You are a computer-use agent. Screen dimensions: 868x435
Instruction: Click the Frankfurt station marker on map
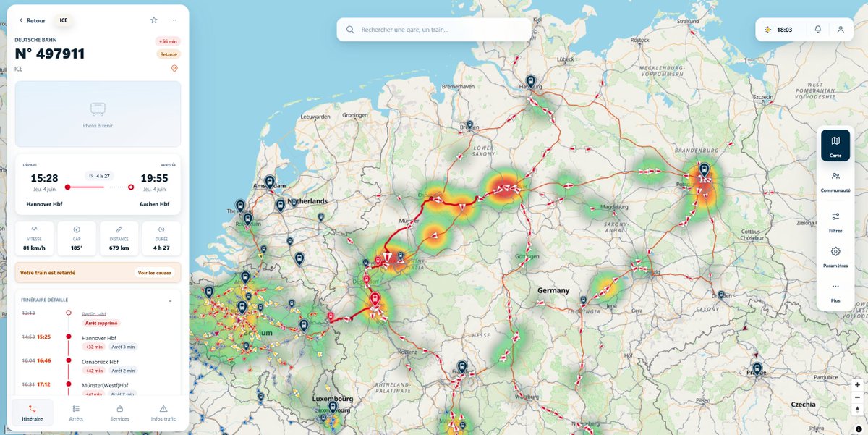[x=461, y=366]
